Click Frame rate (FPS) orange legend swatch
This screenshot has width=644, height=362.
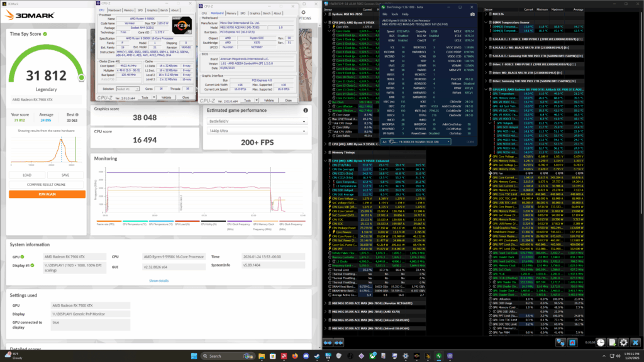click(x=109, y=221)
